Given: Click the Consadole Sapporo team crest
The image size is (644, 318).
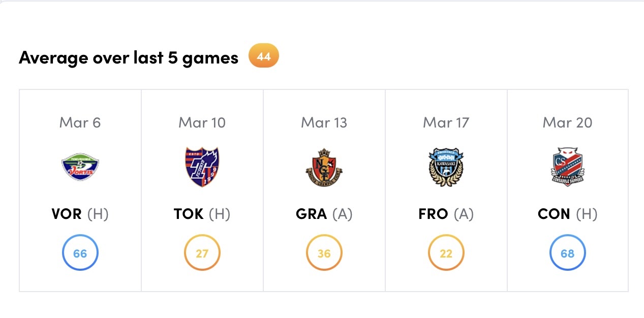Looking at the screenshot, I should pyautogui.click(x=568, y=167).
